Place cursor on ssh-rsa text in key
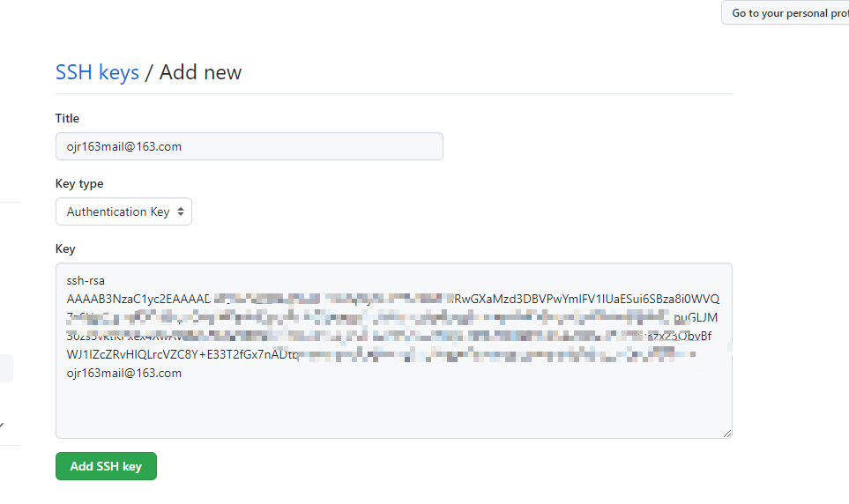The height and width of the screenshot is (504, 849). coord(86,280)
